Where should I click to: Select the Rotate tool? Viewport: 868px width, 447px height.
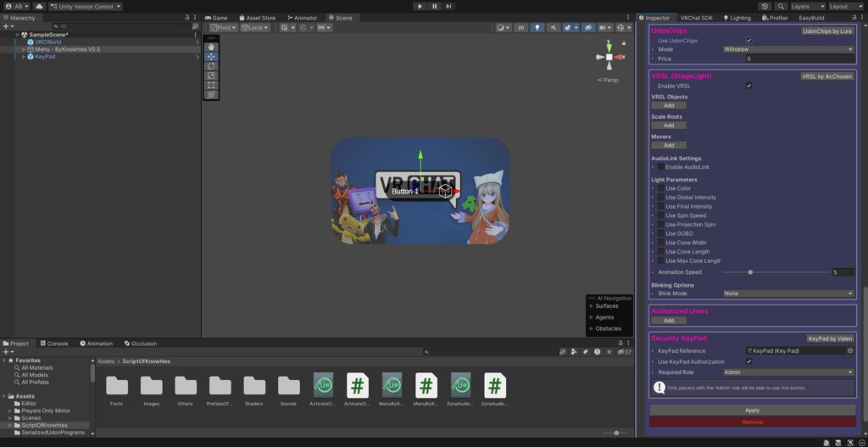(211, 66)
